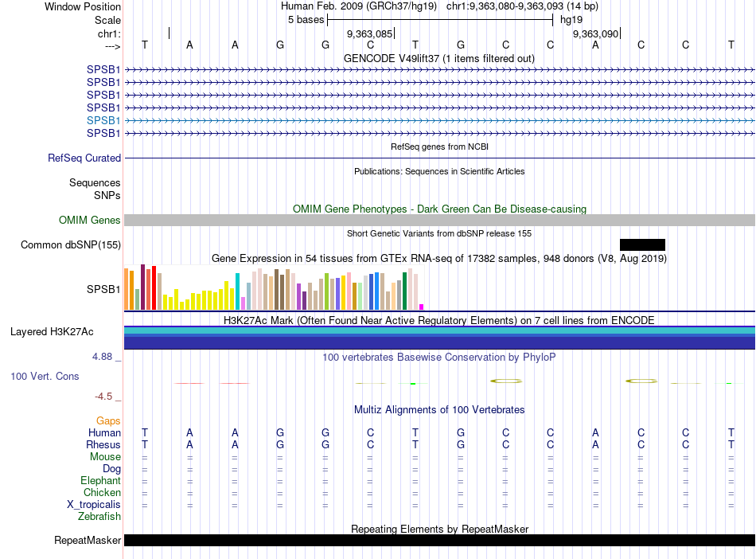
Task: Click the 5 bases scale label
Action: [x=306, y=20]
